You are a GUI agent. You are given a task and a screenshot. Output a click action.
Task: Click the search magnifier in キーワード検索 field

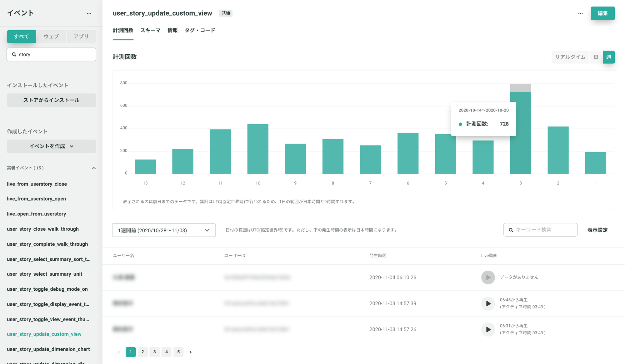511,230
